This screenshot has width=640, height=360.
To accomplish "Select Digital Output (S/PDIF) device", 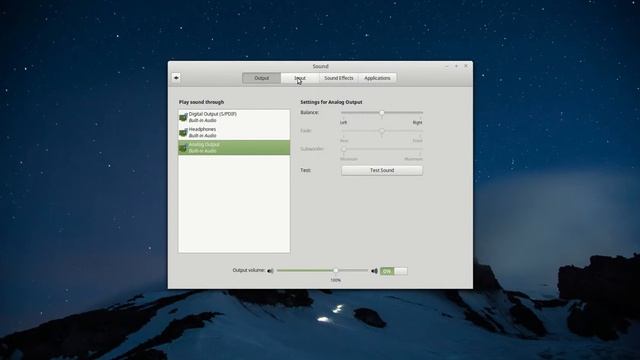I will point(234,117).
